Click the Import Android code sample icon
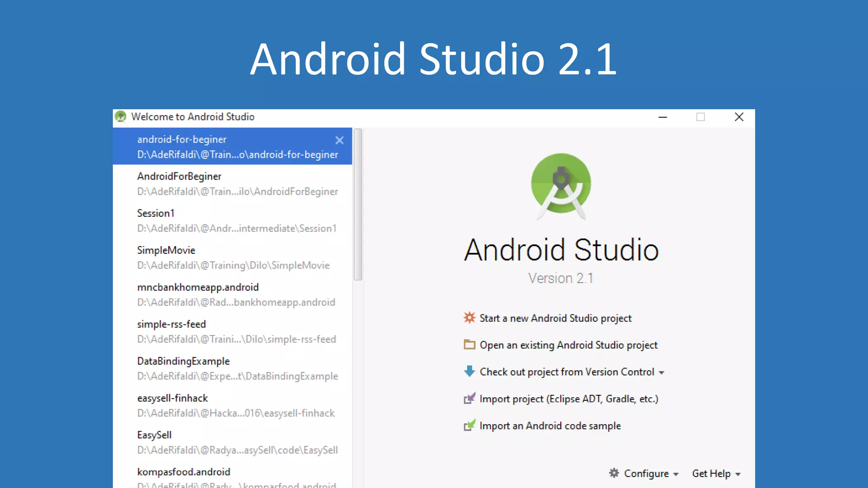The height and width of the screenshot is (488, 868). coord(469,425)
